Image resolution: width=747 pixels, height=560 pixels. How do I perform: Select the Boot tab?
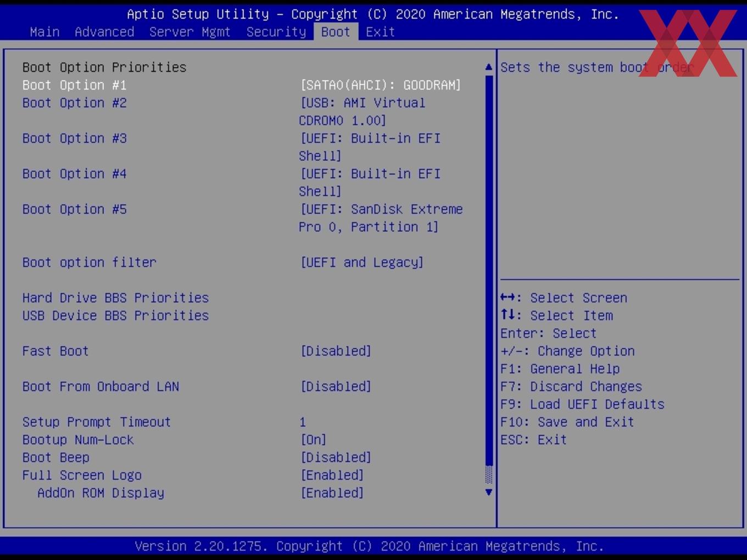336,32
